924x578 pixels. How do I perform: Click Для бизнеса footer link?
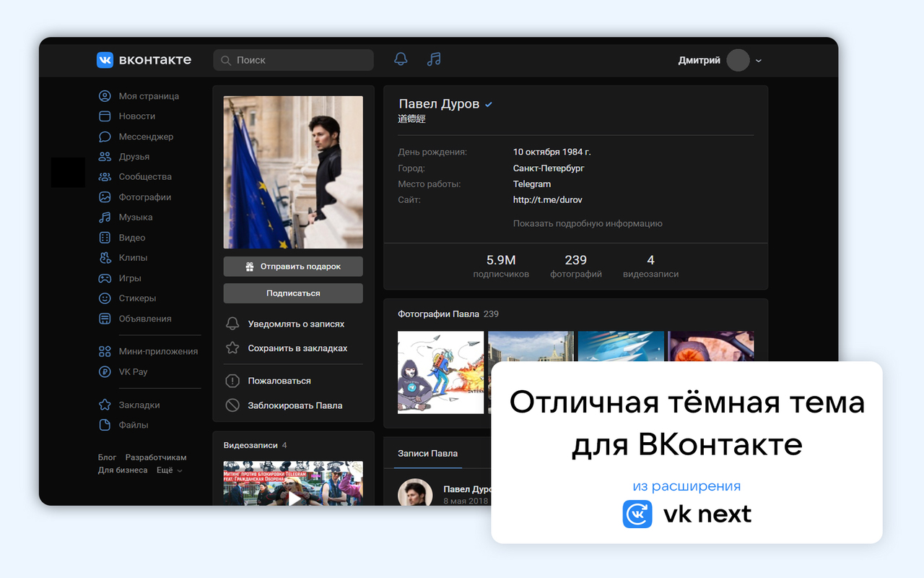(x=123, y=470)
